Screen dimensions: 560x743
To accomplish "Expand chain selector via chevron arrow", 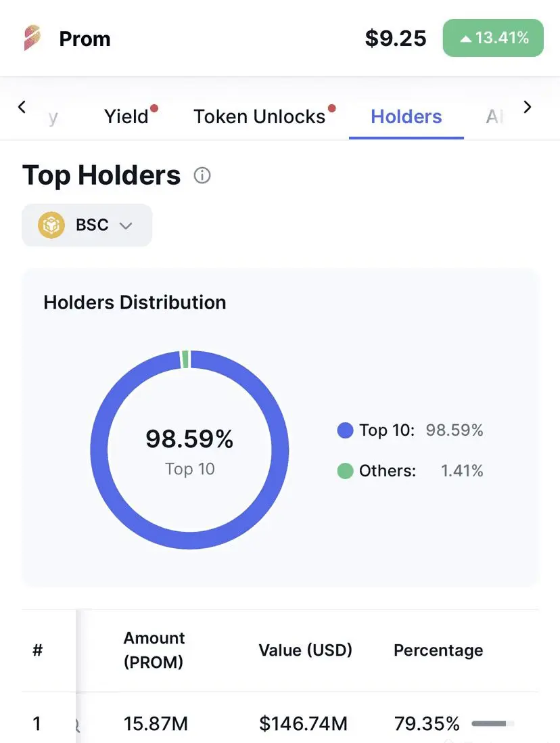I will [126, 225].
